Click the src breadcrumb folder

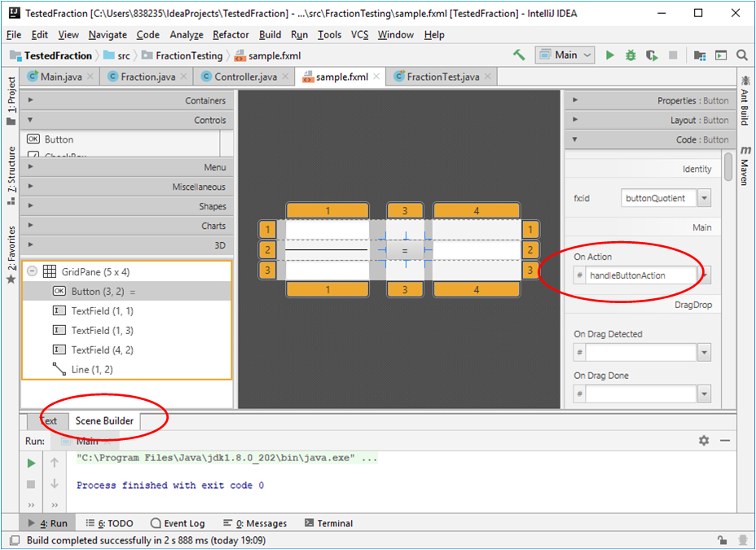pyautogui.click(x=117, y=55)
